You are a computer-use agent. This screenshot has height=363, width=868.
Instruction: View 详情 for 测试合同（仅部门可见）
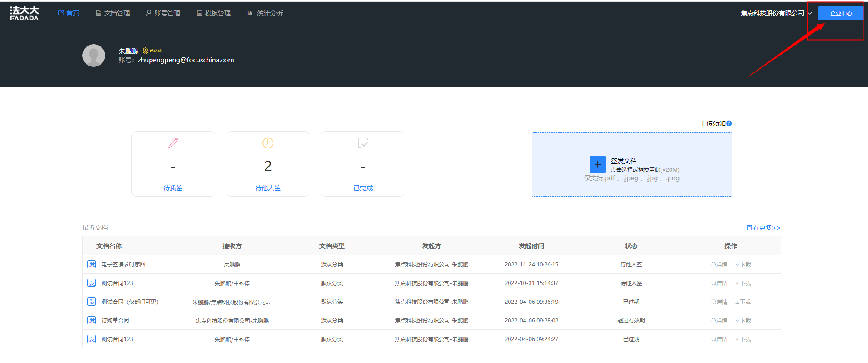tap(719, 302)
